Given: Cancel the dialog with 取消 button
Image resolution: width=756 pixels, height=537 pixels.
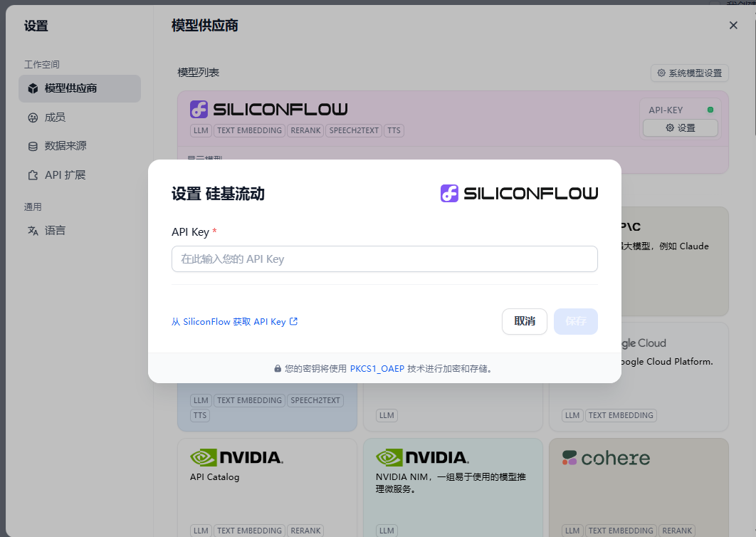Looking at the screenshot, I should (x=524, y=321).
